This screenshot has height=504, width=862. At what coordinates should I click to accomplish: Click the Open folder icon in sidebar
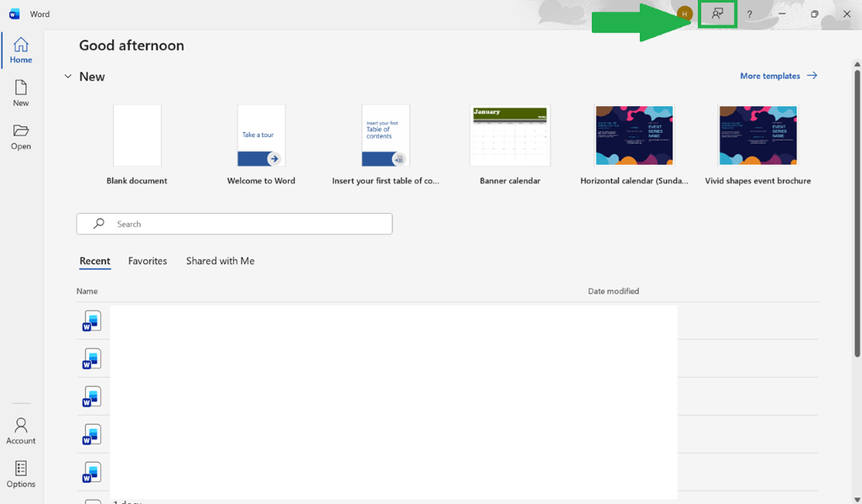pyautogui.click(x=21, y=130)
